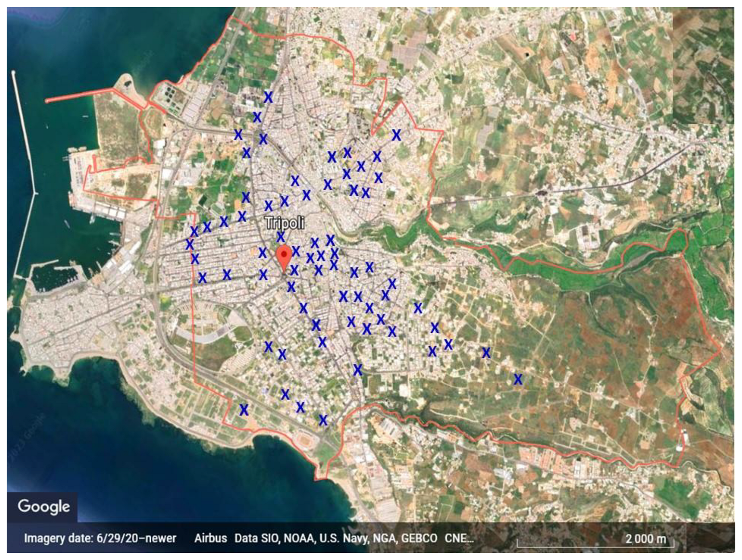Click the northern tip of the long breakwater
This screenshot has height=560, width=742.
13,72
